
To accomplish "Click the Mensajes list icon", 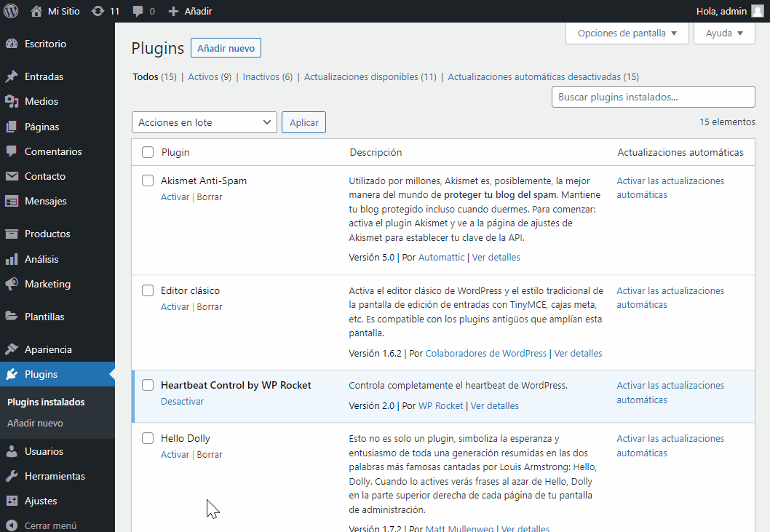I will click(12, 201).
